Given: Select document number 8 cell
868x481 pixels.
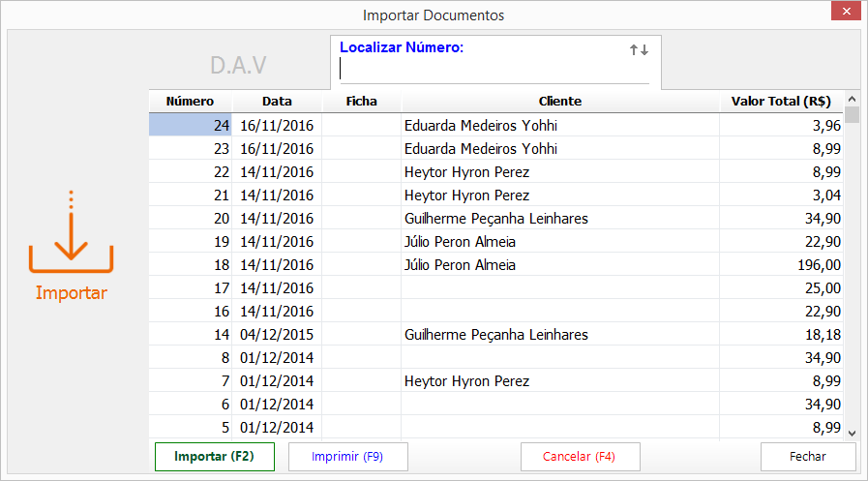Looking at the screenshot, I should 191,358.
